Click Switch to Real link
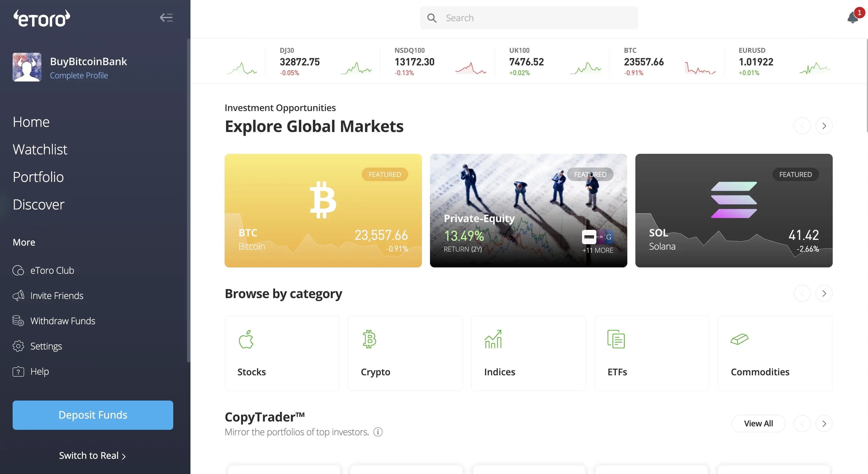Screen dimensions: 868x474 92,455
